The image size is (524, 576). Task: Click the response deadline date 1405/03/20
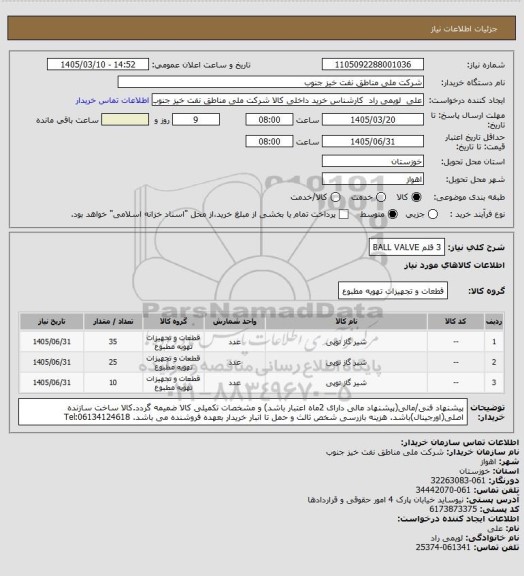click(373, 120)
